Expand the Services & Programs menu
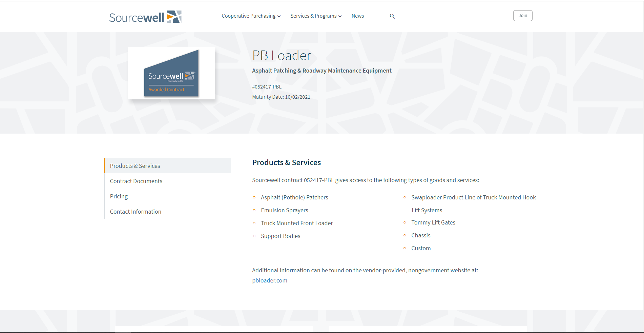Screen dimensions: 644x333 316,16
